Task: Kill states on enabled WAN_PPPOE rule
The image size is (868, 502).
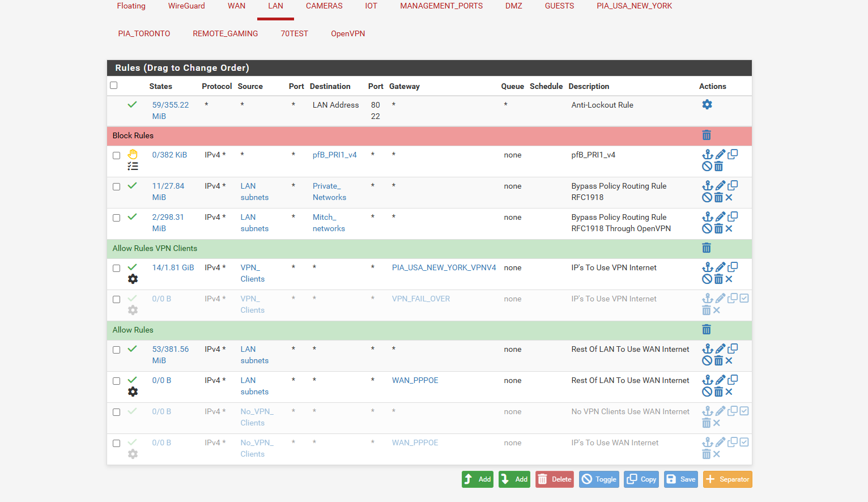Action: pos(729,392)
